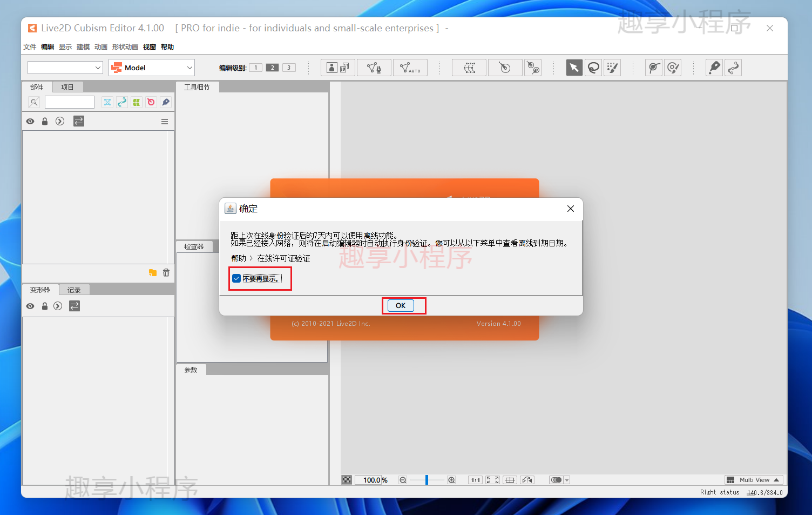
Task: Toggle the lock icon in deformer panel
Action: coord(45,306)
